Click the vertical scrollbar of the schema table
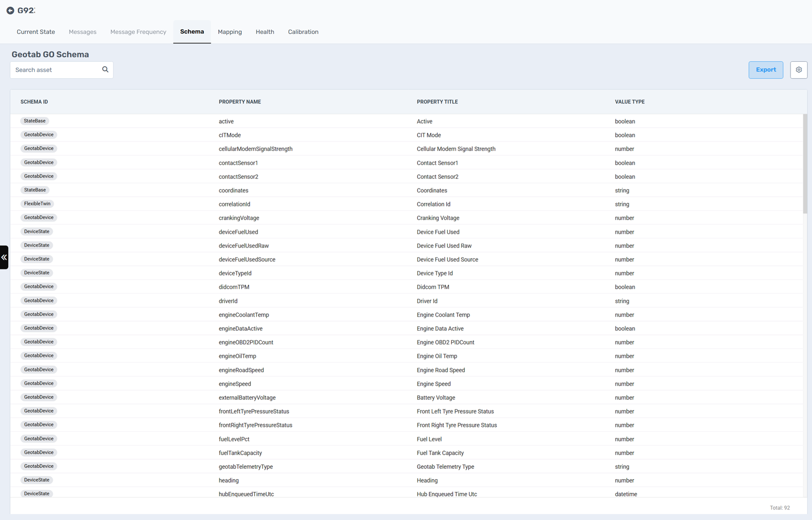The width and height of the screenshot is (812, 520). pos(805,164)
